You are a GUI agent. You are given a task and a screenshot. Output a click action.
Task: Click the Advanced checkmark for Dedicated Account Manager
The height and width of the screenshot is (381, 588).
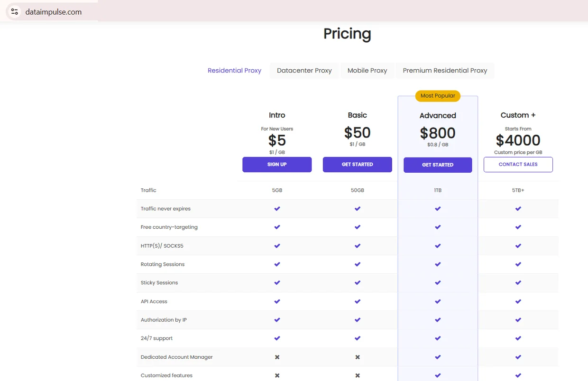438,357
